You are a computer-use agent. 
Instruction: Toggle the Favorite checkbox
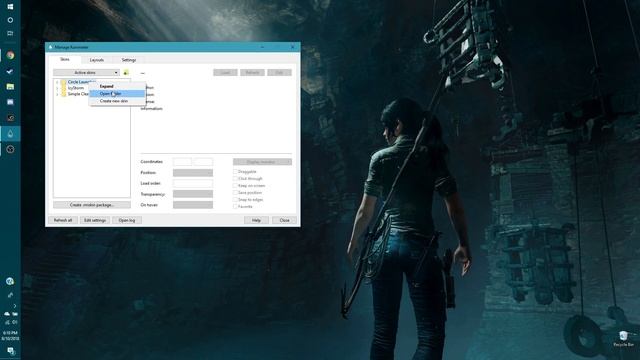pos(235,207)
